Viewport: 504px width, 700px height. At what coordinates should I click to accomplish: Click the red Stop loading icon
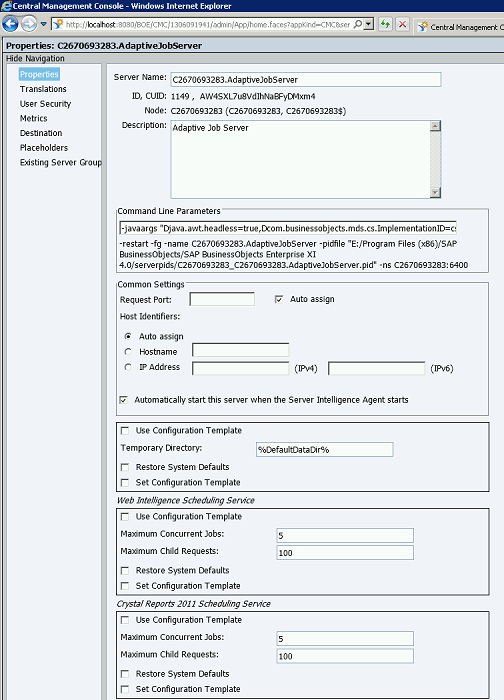[x=402, y=25]
